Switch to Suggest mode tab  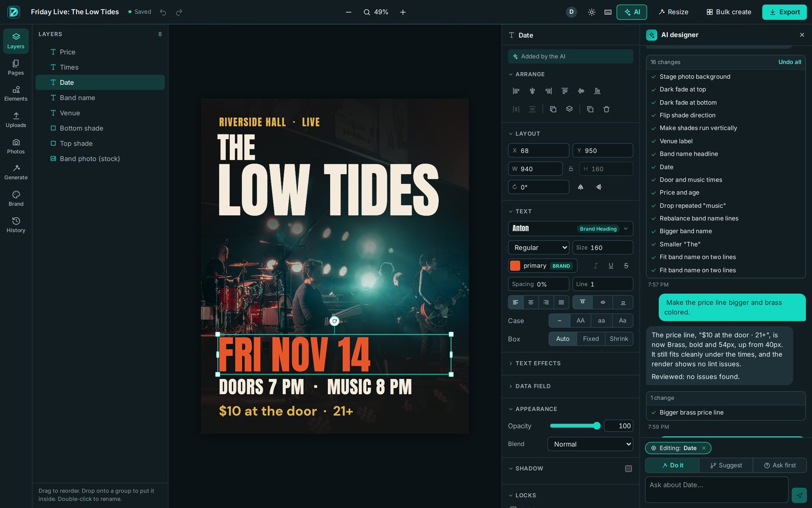click(726, 465)
